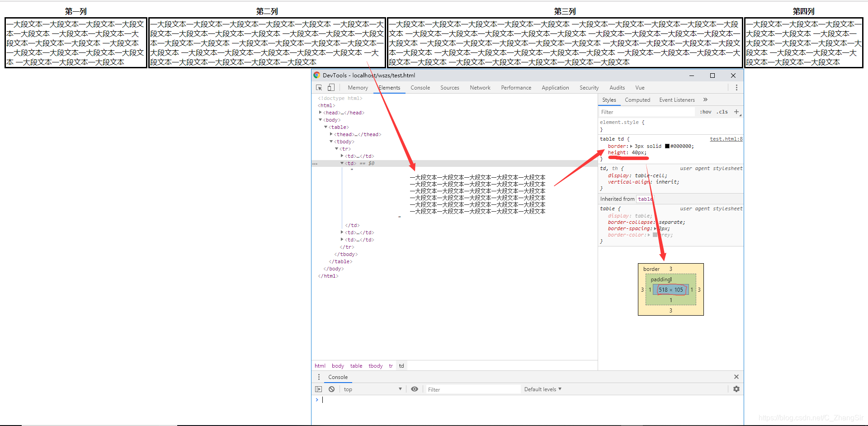868x426 pixels.
Task: Focus the console Filter input
Action: coord(473,389)
